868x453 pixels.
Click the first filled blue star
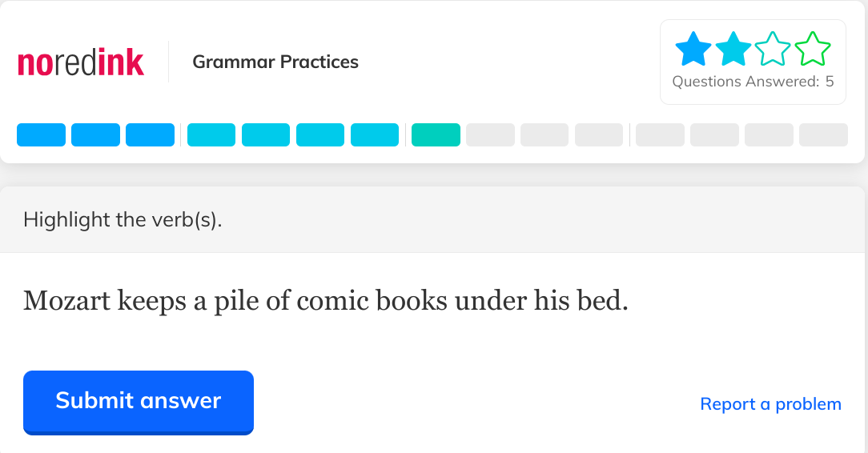[693, 50]
